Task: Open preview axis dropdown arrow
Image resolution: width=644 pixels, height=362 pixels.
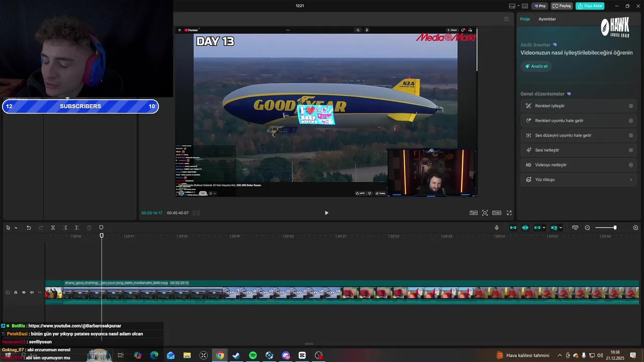Action: pos(560,228)
